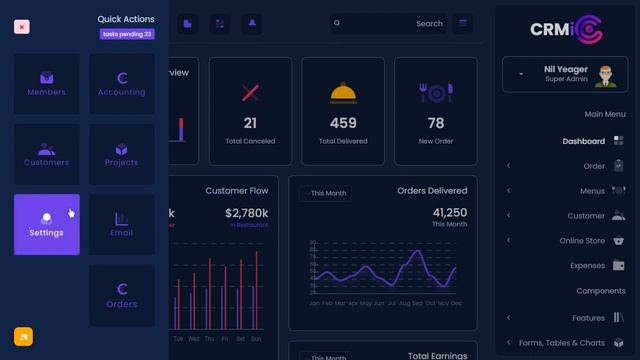Click the Features books icon

pyautogui.click(x=619, y=318)
